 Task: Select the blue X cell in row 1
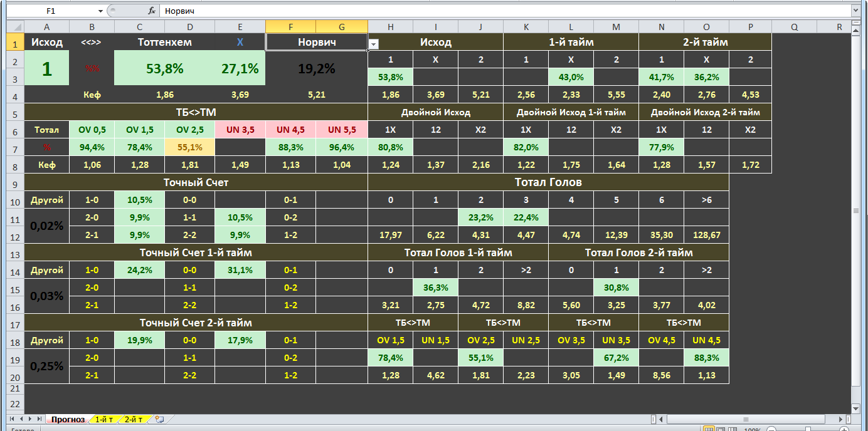coord(240,43)
